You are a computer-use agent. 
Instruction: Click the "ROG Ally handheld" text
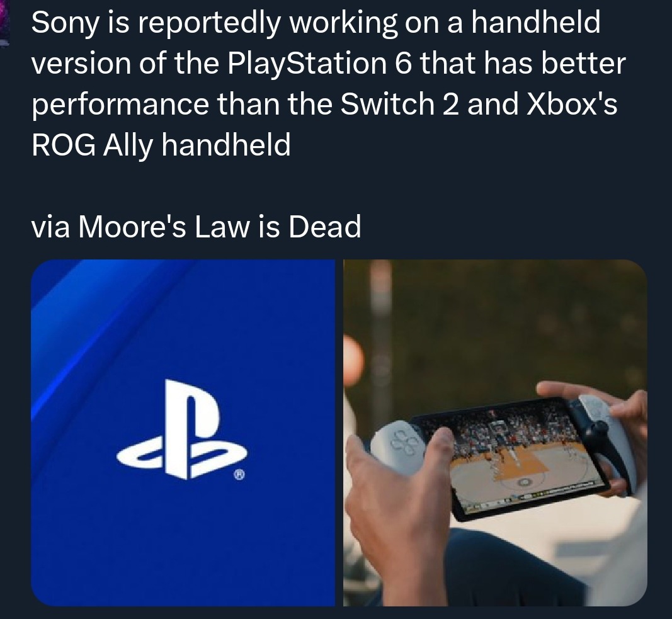point(161,145)
